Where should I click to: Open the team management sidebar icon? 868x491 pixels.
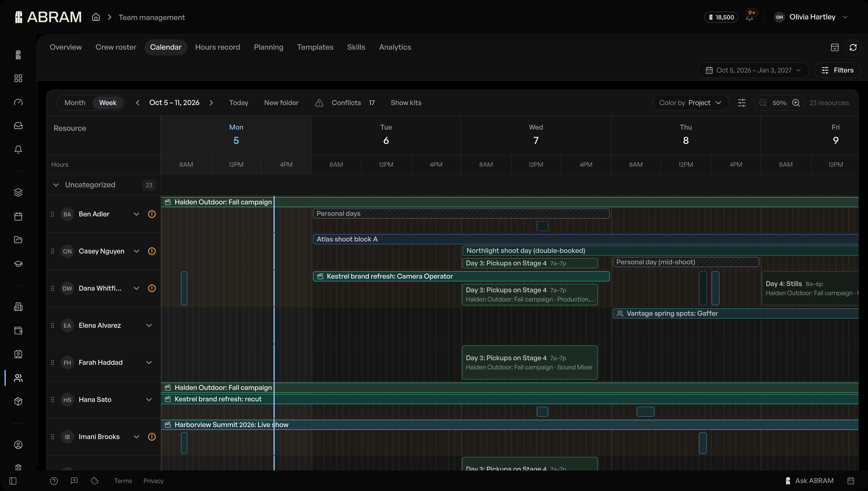18,378
